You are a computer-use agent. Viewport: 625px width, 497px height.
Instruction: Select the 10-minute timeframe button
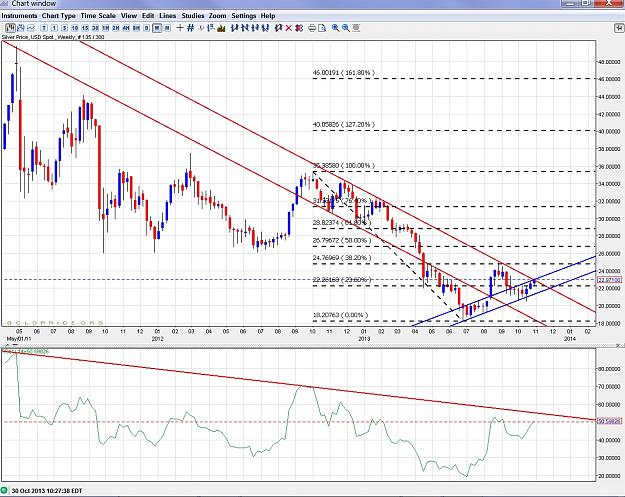(75, 28)
